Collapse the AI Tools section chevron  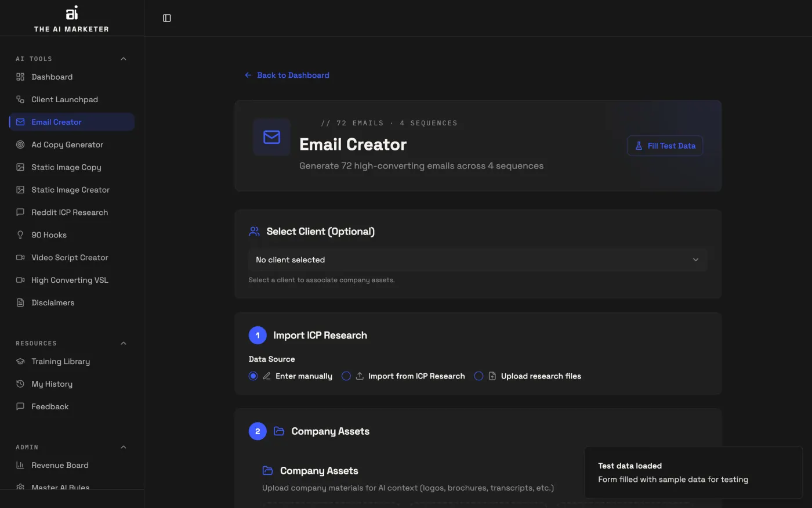(123, 59)
